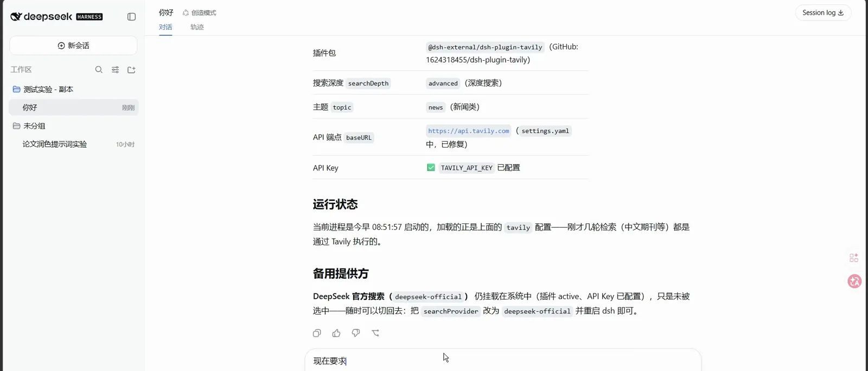Download the Session log
Viewport: 868px width, 371px height.
pos(823,12)
